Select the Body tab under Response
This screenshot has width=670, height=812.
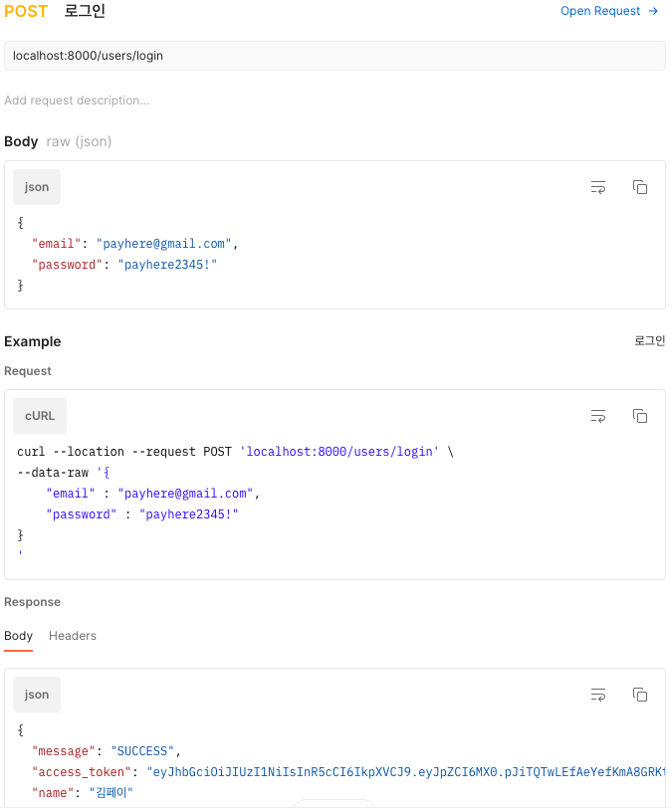[18, 636]
